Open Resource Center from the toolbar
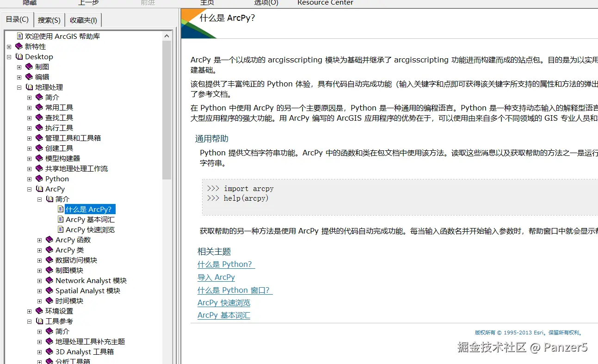 (x=325, y=2)
